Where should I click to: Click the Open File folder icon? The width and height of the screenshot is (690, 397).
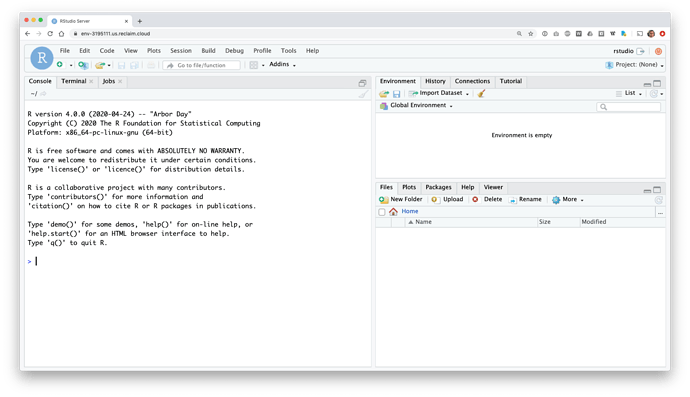100,65
